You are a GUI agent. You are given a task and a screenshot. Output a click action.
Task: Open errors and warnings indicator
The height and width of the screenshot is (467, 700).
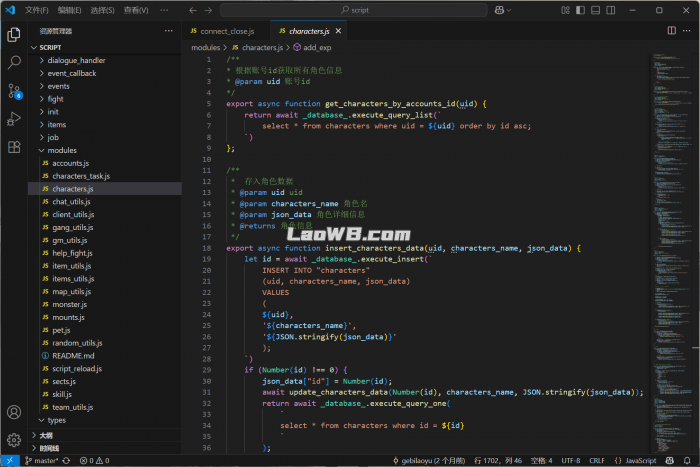point(94,460)
